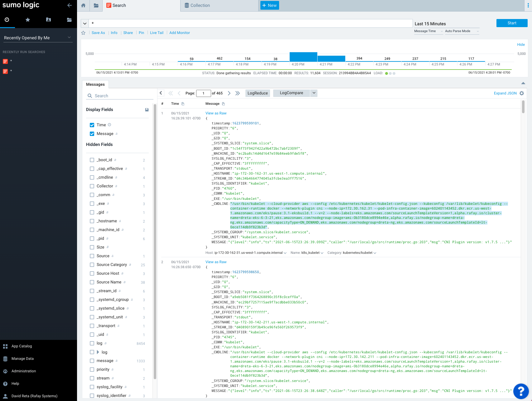Open the Personal folder icon in sidebar
This screenshot has width=532, height=401.
click(48, 20)
